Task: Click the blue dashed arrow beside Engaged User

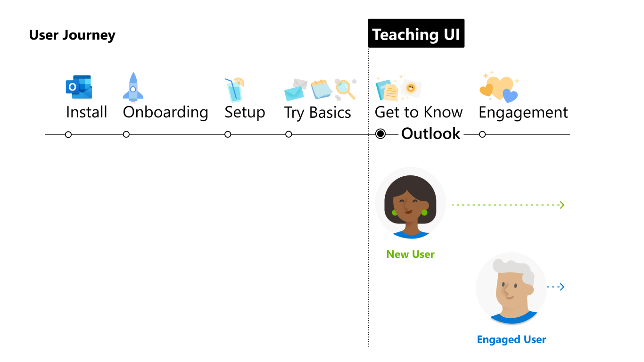Action: pyautogui.click(x=555, y=287)
